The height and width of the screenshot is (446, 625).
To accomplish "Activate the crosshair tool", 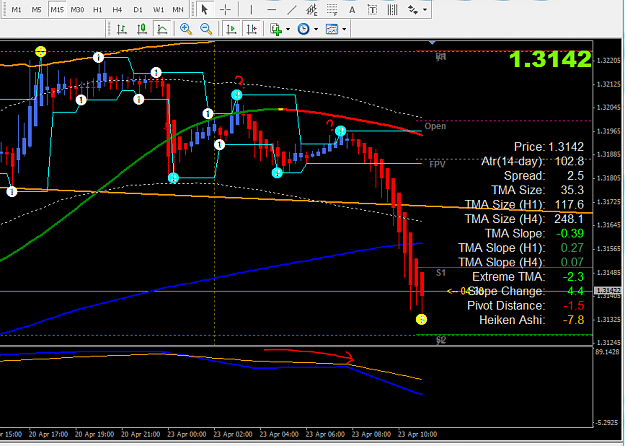I will (226, 9).
